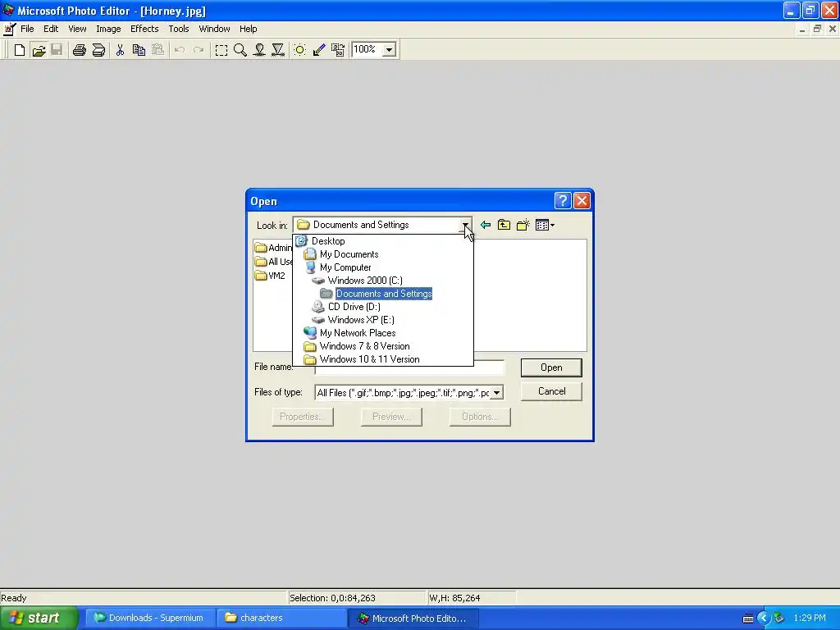This screenshot has width=840, height=630.
Task: Open the Tools menu
Action: [178, 29]
